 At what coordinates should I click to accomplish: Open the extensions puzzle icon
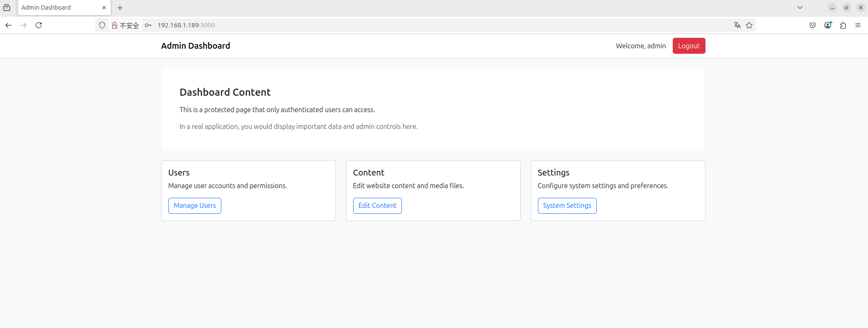[843, 25]
